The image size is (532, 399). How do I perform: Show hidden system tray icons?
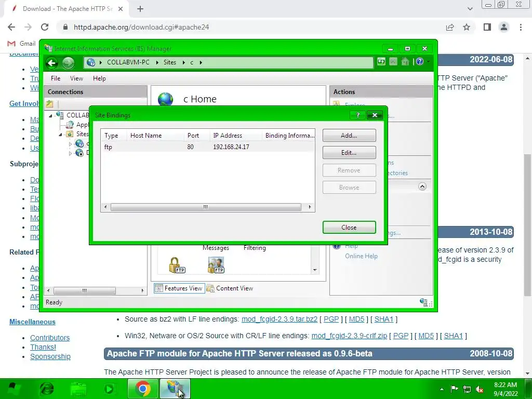(x=442, y=389)
